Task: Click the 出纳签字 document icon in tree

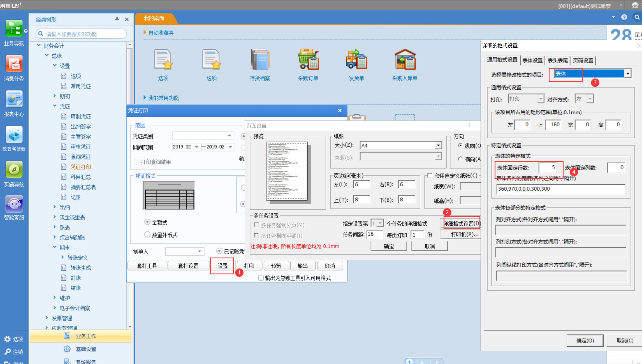Action: click(64, 126)
